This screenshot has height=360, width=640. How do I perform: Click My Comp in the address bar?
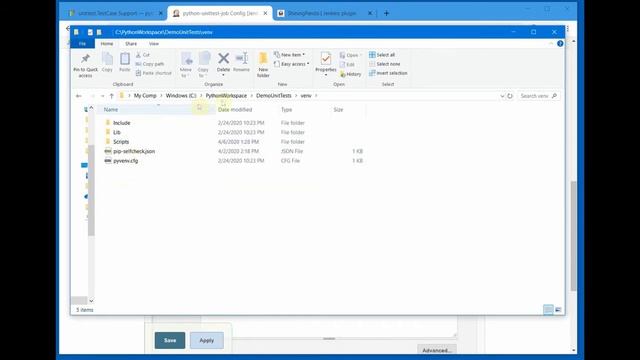pos(145,96)
